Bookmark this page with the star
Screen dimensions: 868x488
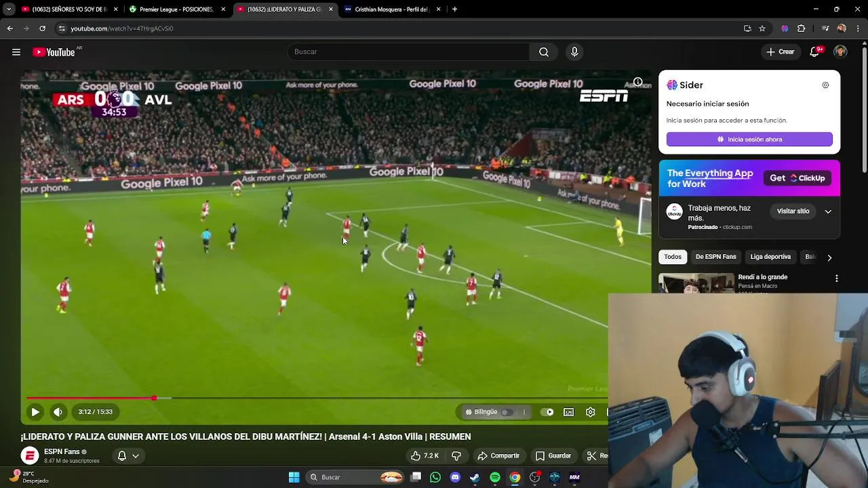pyautogui.click(x=762, y=28)
